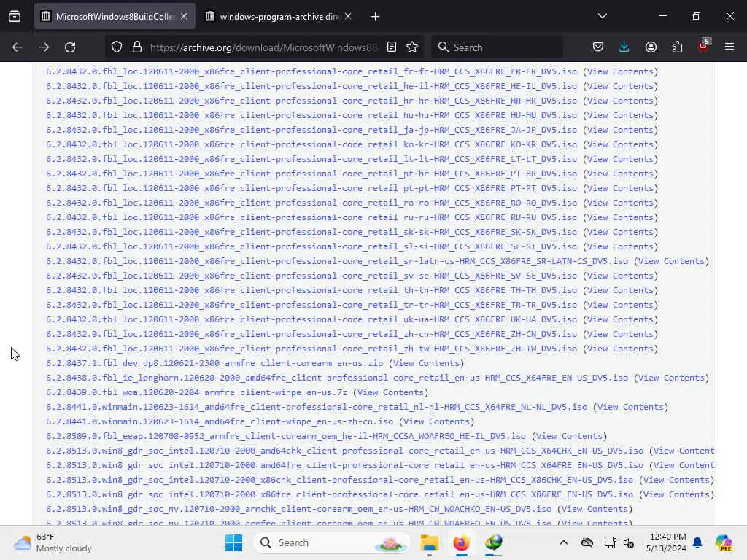The image size is (747, 560).
Task: Open the extensions puzzle icon
Action: (x=677, y=47)
